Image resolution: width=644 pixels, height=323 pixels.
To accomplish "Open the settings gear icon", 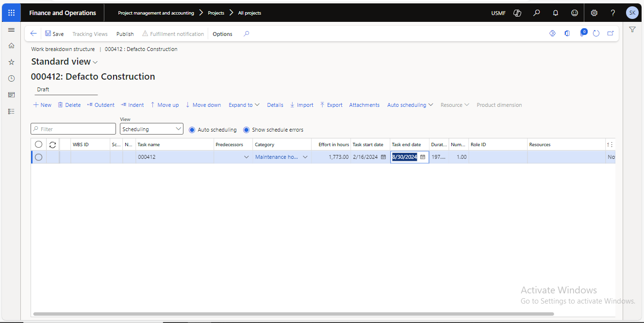I will point(594,13).
